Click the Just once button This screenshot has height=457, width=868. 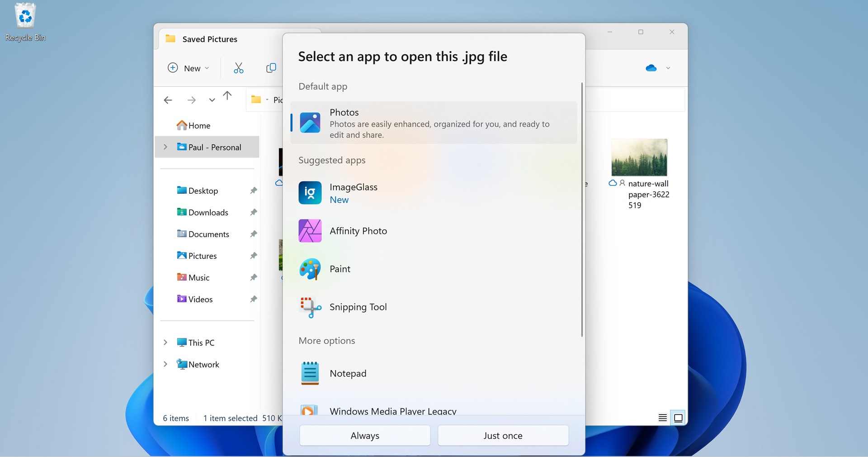503,435
